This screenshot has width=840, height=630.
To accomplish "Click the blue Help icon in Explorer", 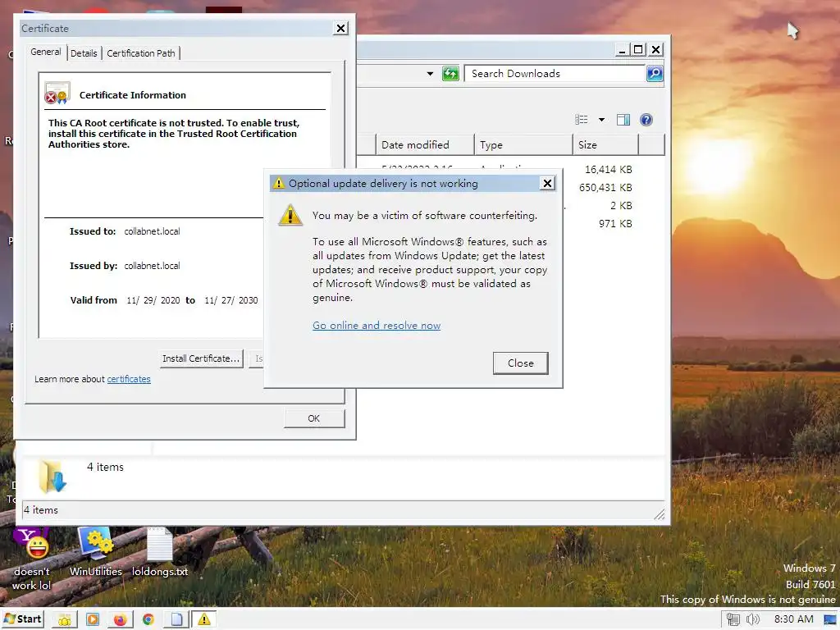I will tap(646, 120).
